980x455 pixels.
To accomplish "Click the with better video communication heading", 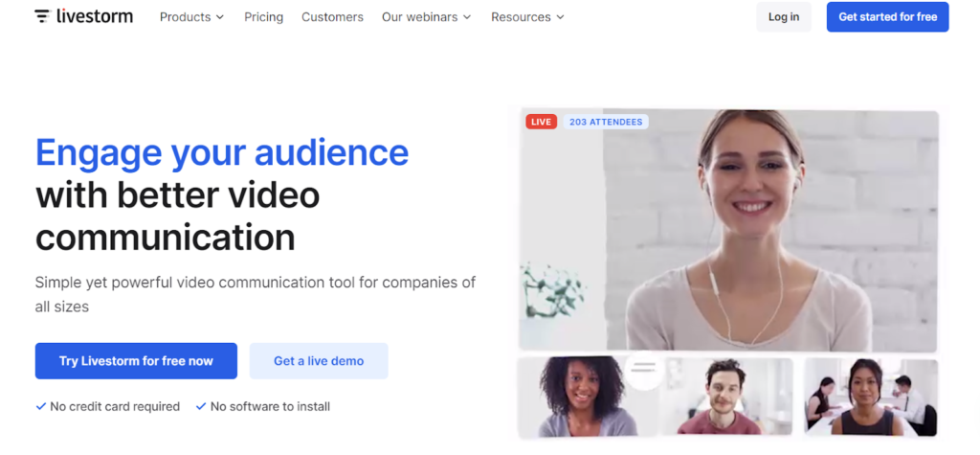I will point(177,216).
